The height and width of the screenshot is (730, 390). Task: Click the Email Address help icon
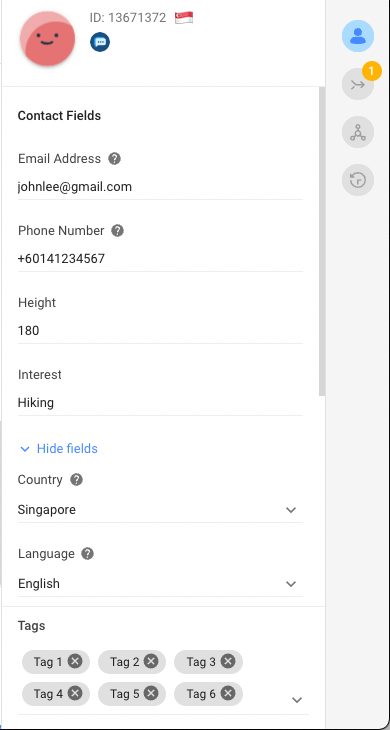(x=114, y=159)
